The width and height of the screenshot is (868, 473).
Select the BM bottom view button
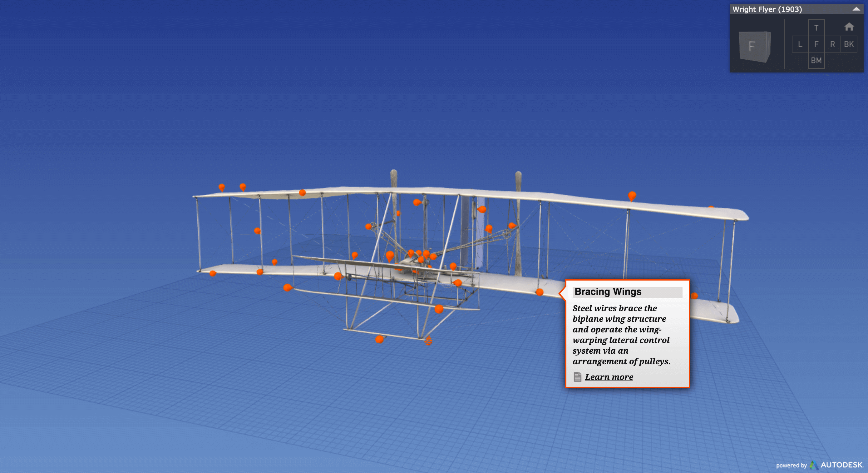coord(816,60)
